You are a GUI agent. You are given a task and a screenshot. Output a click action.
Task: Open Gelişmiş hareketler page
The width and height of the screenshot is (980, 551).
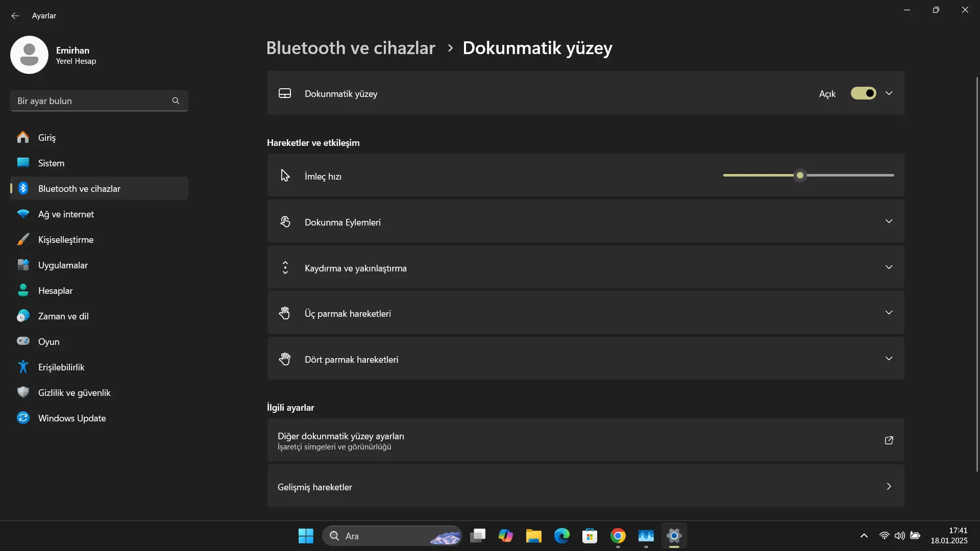(x=585, y=486)
